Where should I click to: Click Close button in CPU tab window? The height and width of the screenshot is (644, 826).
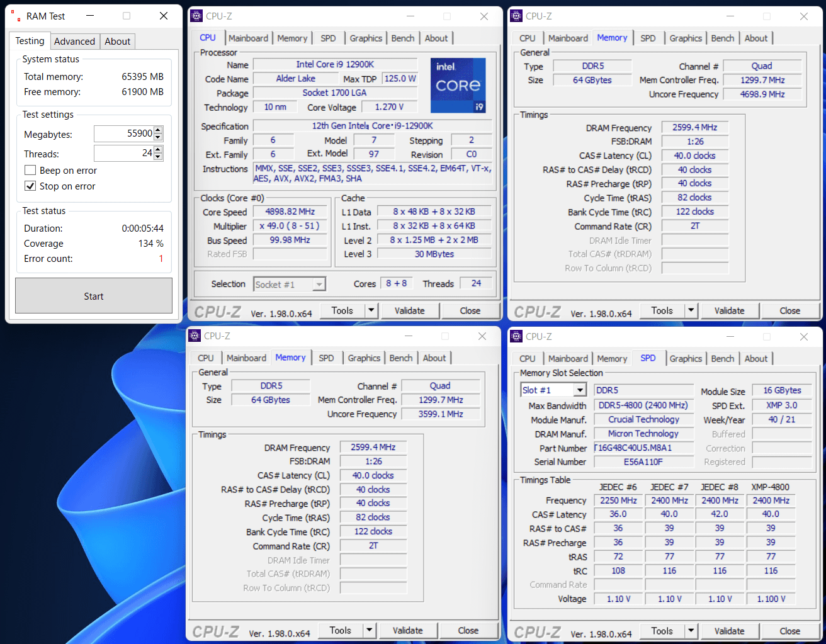click(470, 310)
